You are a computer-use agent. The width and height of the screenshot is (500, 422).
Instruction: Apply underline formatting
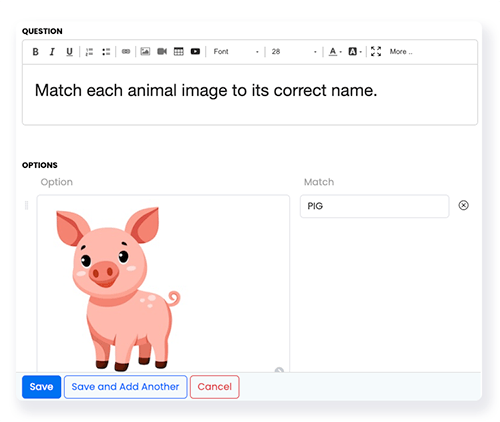click(x=69, y=52)
